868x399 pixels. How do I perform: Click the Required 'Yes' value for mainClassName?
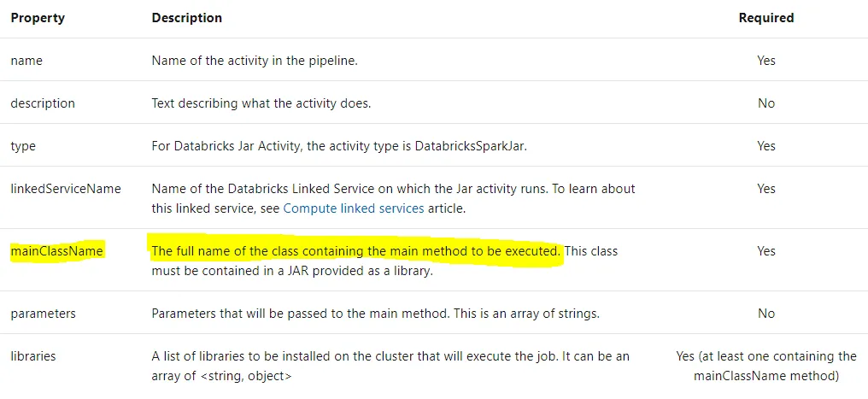point(766,251)
